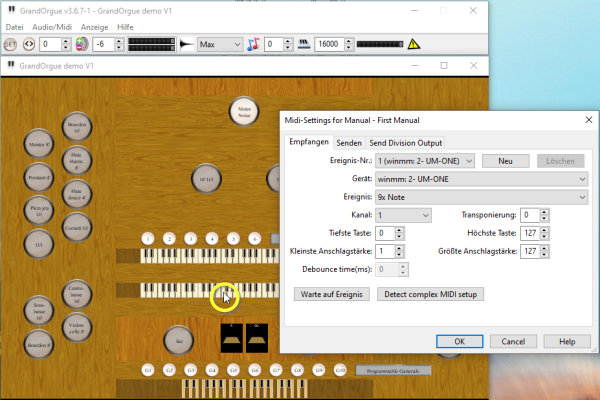Click general piston G5
Screen dimensions: 600x400
pos(233,370)
